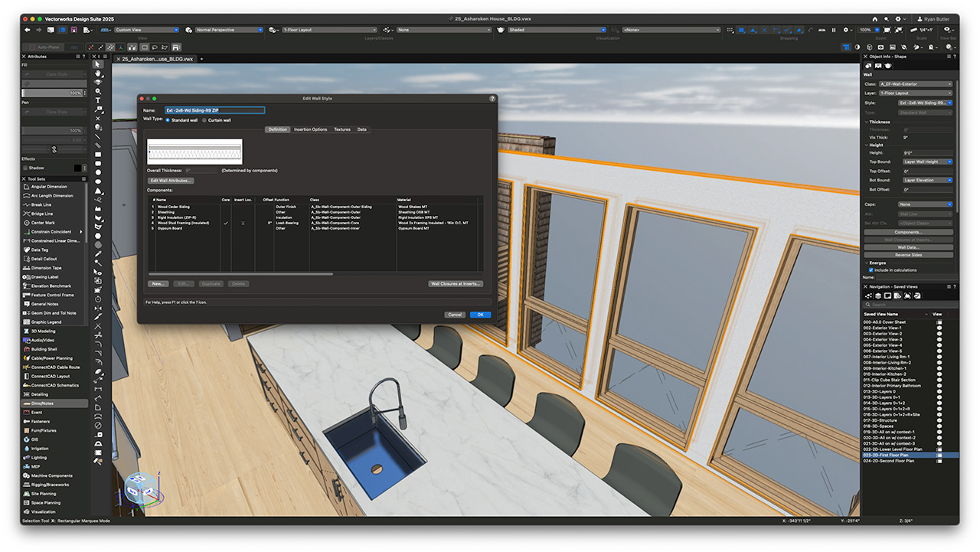The image size is (980, 552).
Task: Open the Home icon in title bar
Action: click(x=874, y=19)
